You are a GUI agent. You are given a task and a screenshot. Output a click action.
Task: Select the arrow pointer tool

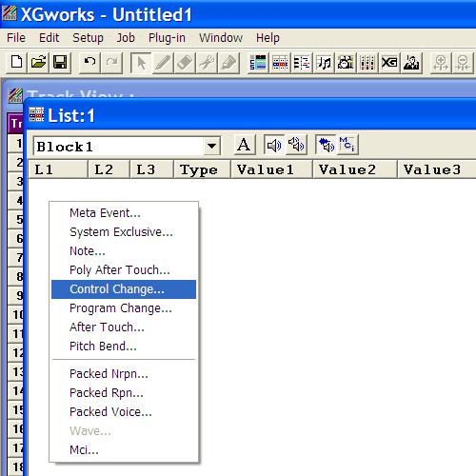click(x=141, y=62)
